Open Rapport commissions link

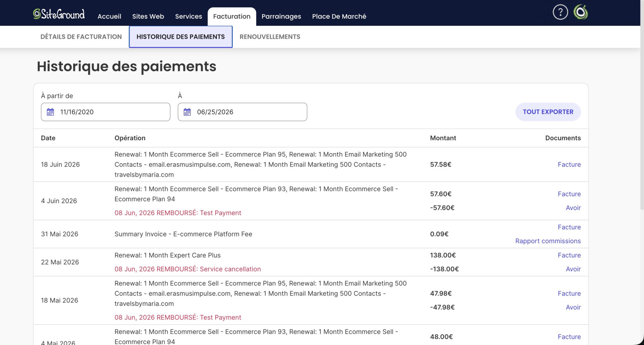point(548,241)
